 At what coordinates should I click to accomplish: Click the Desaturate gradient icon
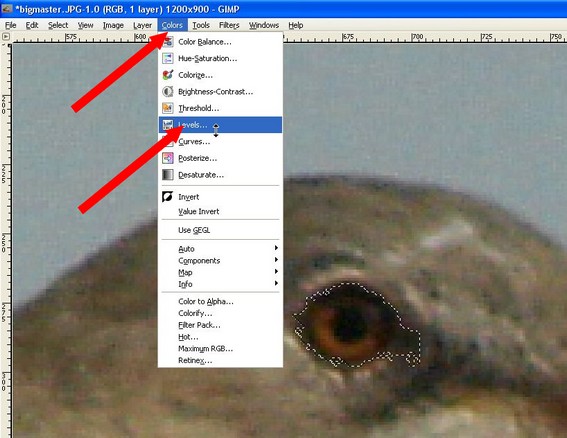pyautogui.click(x=167, y=175)
